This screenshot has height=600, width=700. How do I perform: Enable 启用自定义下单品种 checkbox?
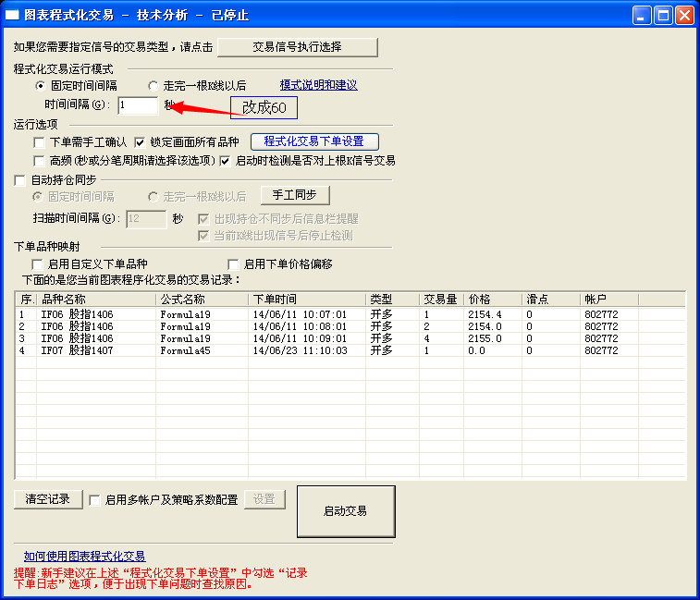[x=38, y=264]
